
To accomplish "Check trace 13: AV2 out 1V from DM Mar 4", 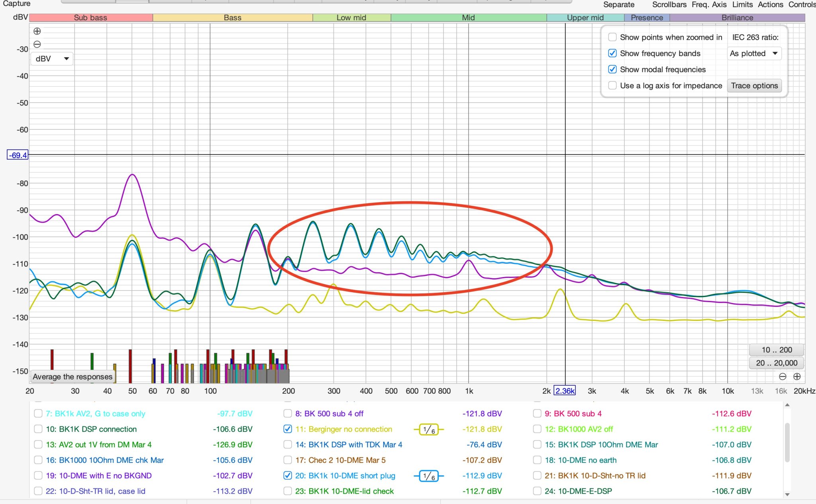I will tap(38, 445).
